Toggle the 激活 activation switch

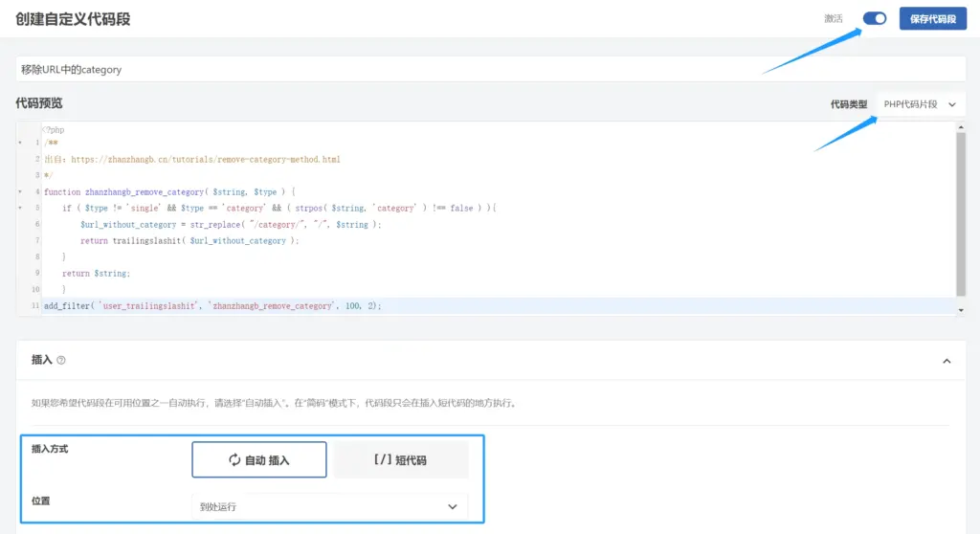click(875, 19)
